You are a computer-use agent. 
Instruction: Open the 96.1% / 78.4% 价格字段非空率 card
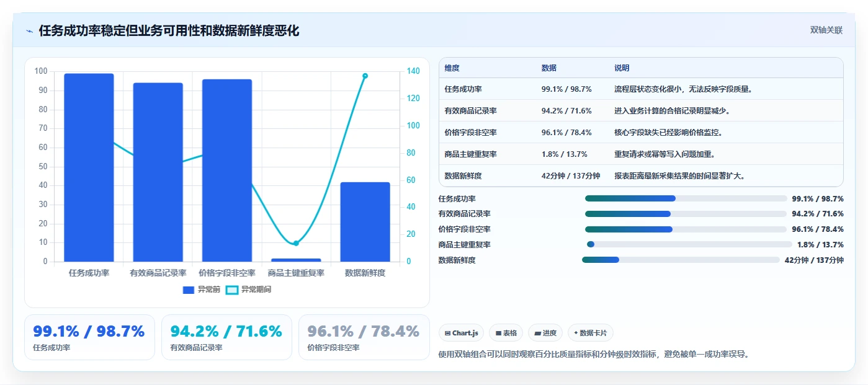(364, 337)
